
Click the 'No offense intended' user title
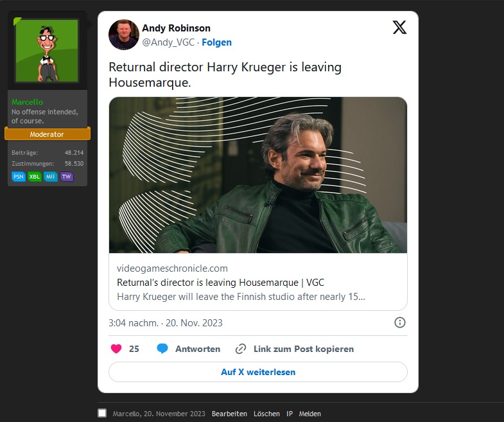(45, 116)
